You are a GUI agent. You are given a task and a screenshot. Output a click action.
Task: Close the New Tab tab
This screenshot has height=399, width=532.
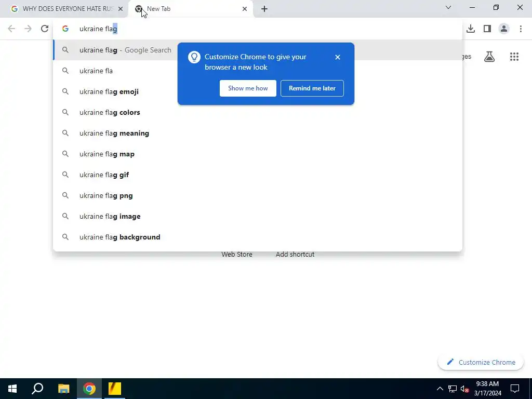pyautogui.click(x=245, y=9)
